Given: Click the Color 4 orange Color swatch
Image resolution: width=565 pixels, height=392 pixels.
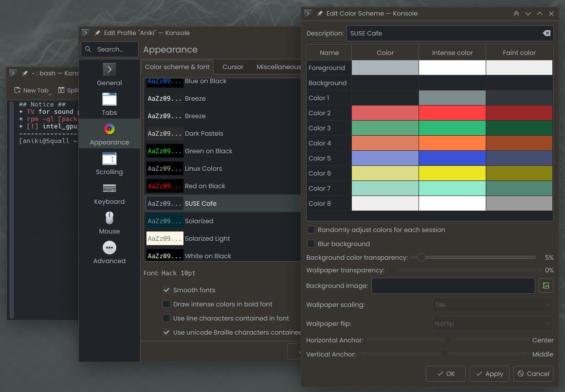Looking at the screenshot, I should click(x=385, y=143).
